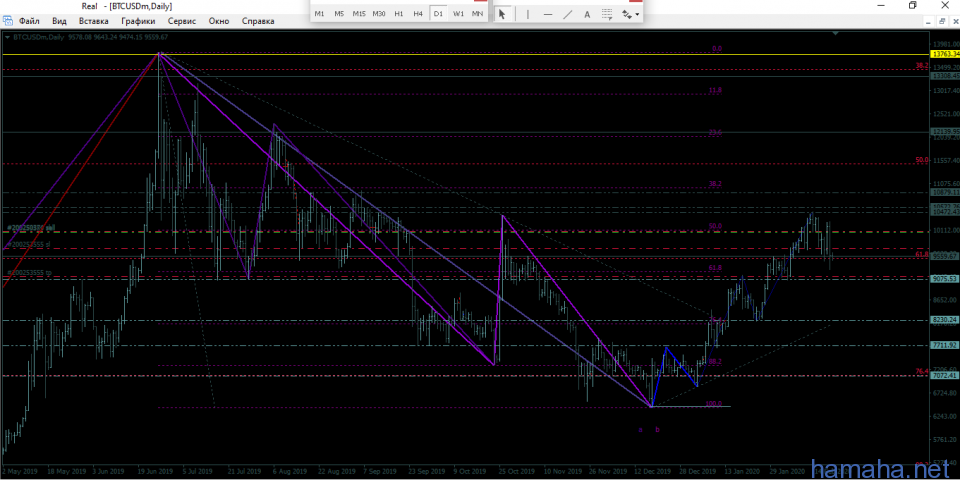Click the 6 Aug 2019 date label
The width and height of the screenshot is (960, 480).
[289, 472]
